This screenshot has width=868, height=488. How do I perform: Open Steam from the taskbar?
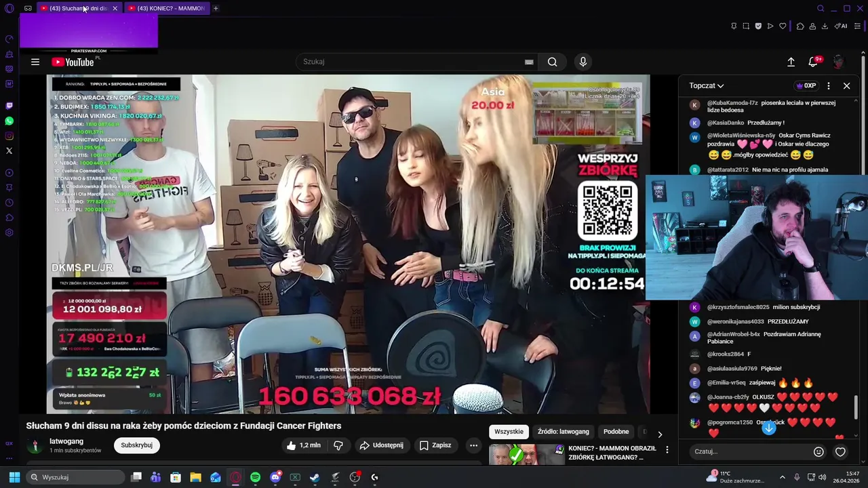pyautogui.click(x=315, y=477)
